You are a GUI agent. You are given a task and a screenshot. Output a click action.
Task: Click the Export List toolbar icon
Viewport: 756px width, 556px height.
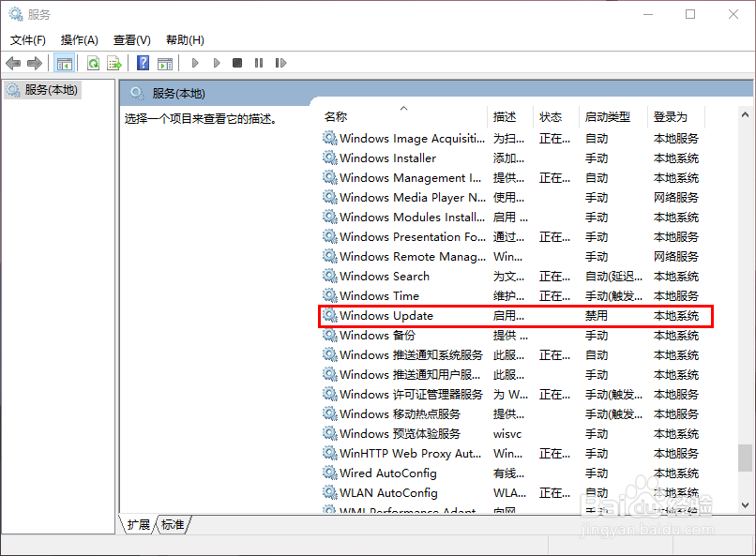(114, 63)
